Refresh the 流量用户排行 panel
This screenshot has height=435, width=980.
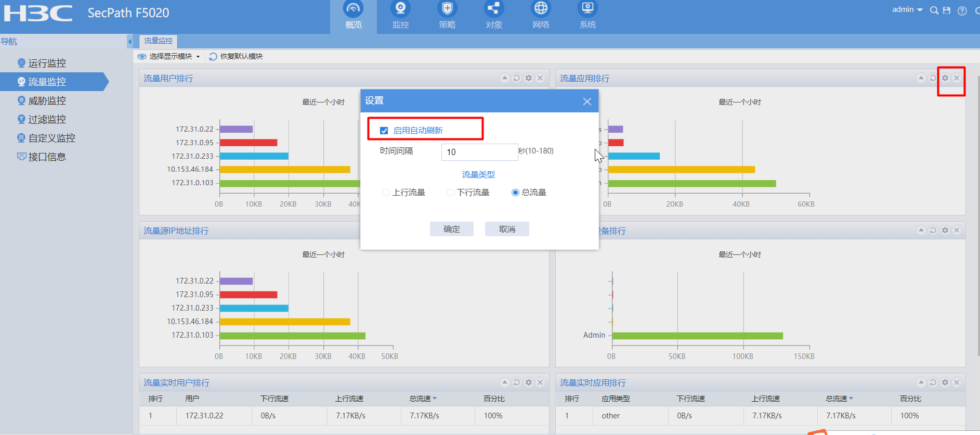517,78
